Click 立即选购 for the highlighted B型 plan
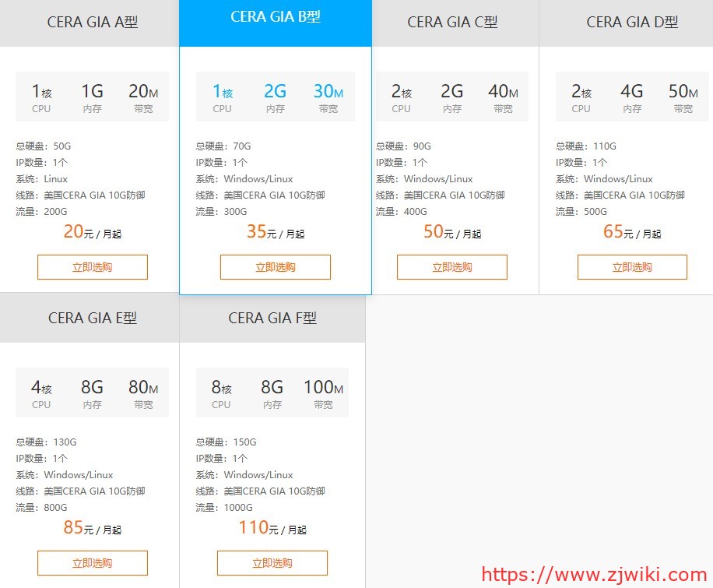Screen dimensions: 713x588 [274, 266]
